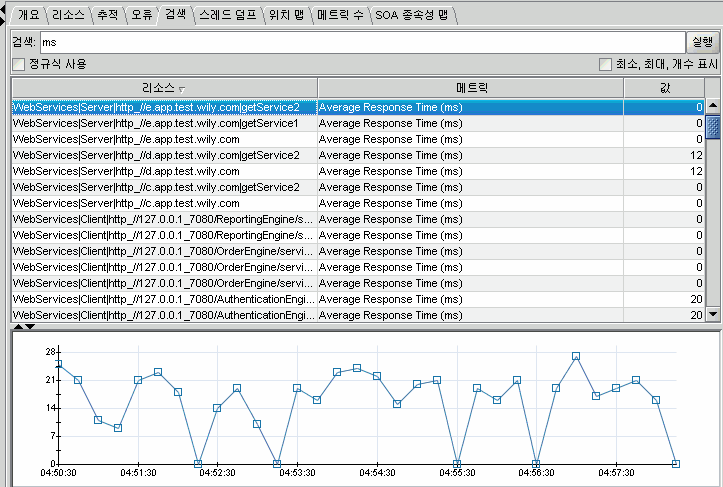Toggle the 최소, 최대, 개수 표시 checkbox
This screenshot has width=723, height=487.
605,64
